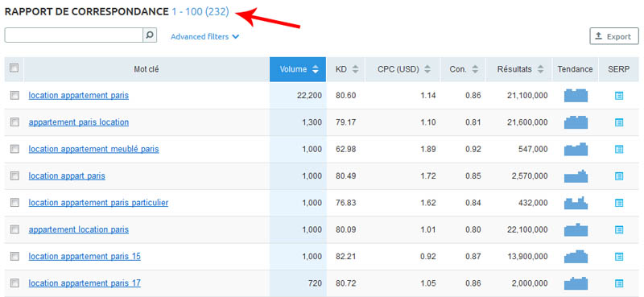Tick checkbox for location appartement paris particulier

coord(14,203)
